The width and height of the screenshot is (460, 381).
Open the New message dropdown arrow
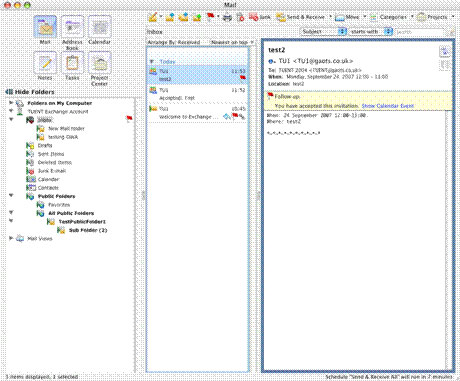pyautogui.click(x=161, y=16)
